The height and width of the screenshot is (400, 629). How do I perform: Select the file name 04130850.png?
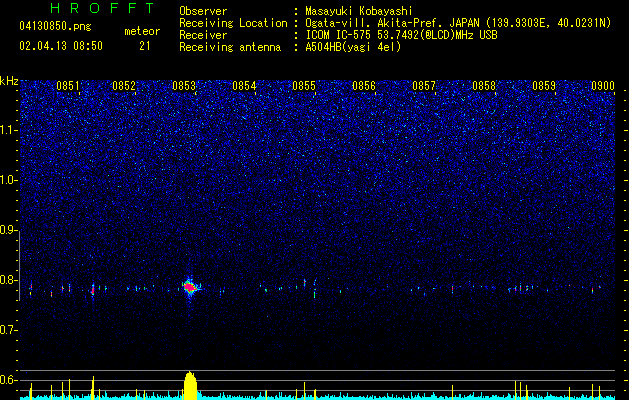55,26
